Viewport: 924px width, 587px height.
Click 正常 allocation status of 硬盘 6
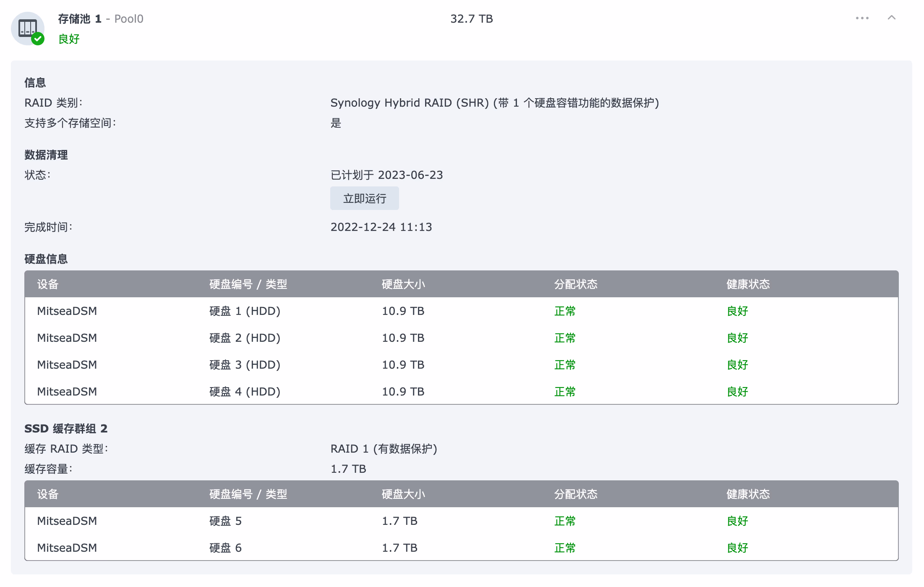click(565, 548)
